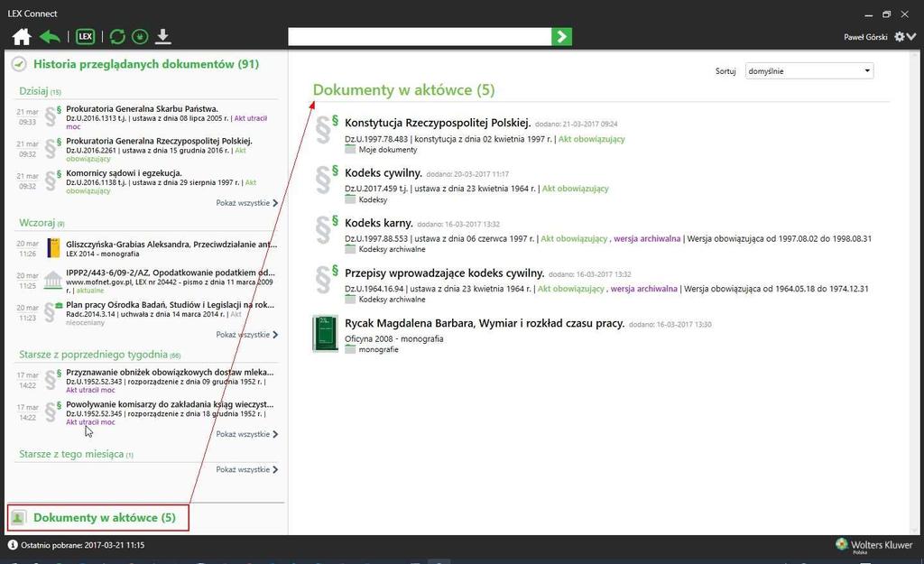The height and width of the screenshot is (564, 924).
Task: Click the paragraph icon for Kodeks karny
Action: [x=326, y=229]
